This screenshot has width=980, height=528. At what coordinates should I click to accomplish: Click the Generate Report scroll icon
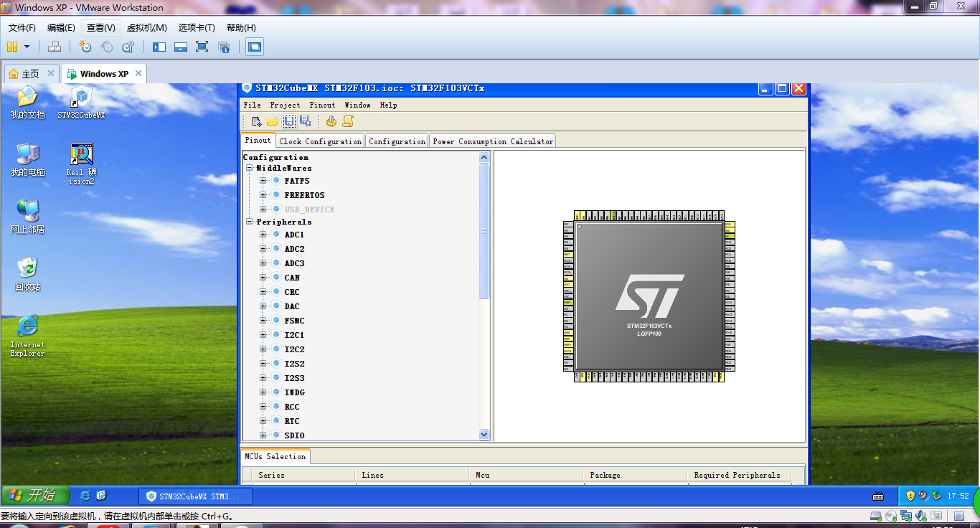click(348, 121)
